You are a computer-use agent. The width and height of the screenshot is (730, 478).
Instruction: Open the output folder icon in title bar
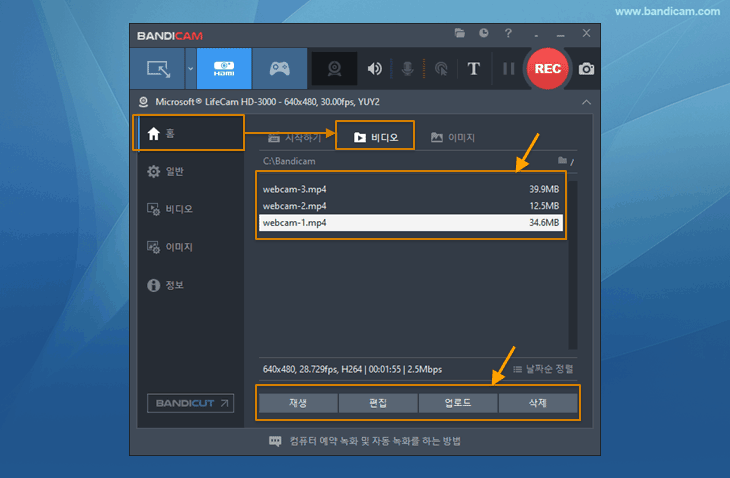tap(460, 33)
